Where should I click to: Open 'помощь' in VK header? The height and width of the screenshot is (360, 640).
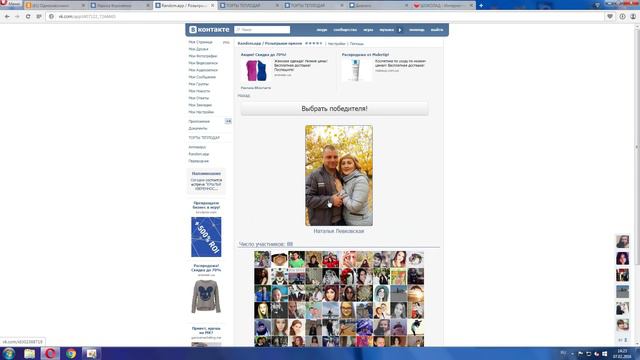tap(417, 30)
